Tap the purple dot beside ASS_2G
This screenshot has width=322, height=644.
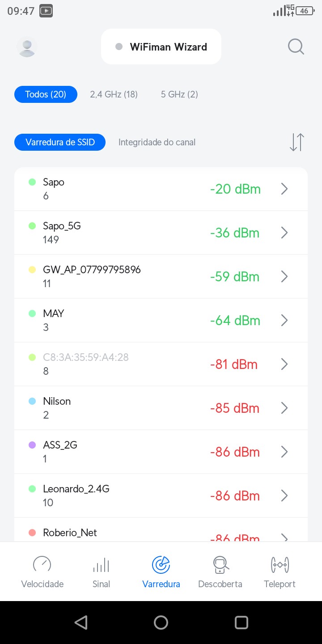pos(32,445)
